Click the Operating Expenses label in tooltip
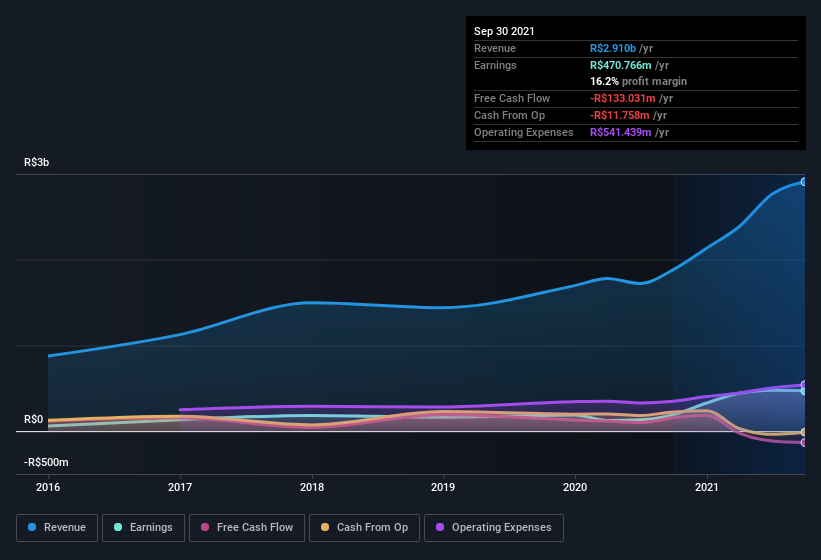821x560 pixels. point(524,132)
